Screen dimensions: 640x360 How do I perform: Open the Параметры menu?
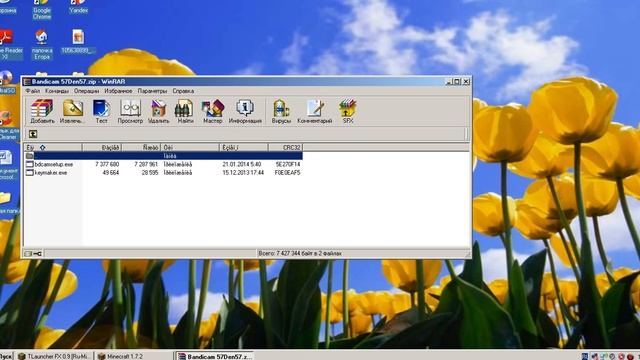coord(152,91)
